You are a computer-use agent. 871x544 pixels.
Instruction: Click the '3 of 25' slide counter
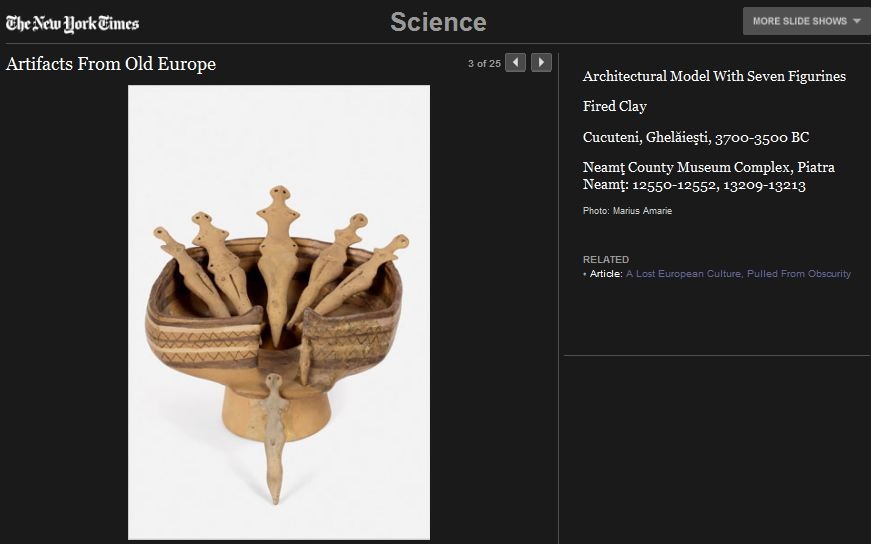[484, 64]
